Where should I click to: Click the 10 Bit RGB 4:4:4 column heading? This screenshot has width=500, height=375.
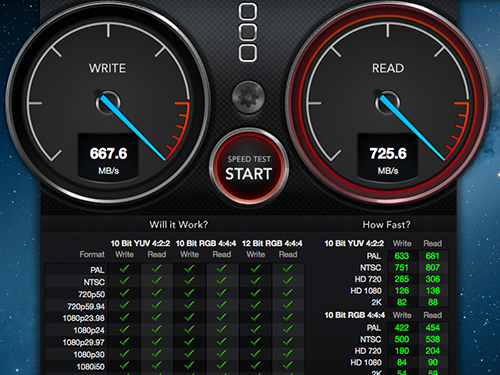point(206,243)
